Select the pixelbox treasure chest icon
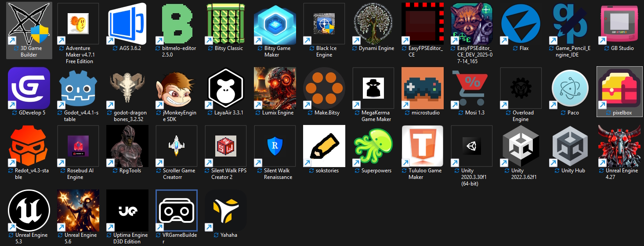The height and width of the screenshot is (246, 644). (619, 88)
